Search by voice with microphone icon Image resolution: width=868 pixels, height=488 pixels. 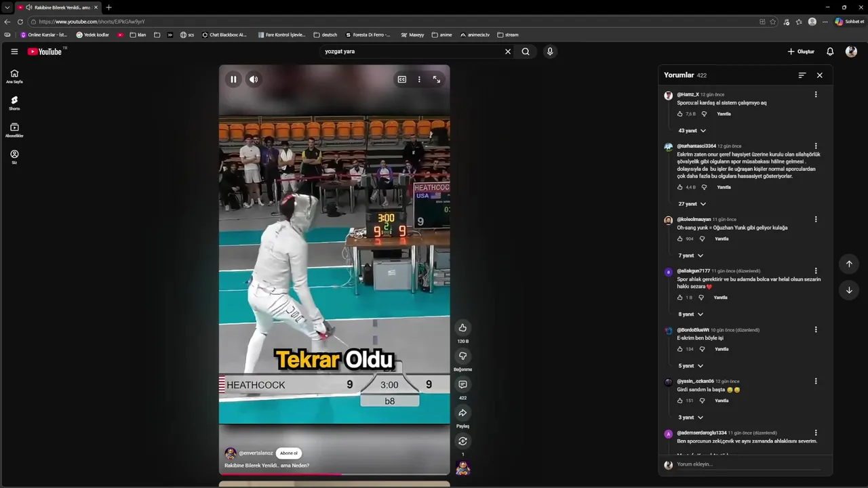[550, 52]
